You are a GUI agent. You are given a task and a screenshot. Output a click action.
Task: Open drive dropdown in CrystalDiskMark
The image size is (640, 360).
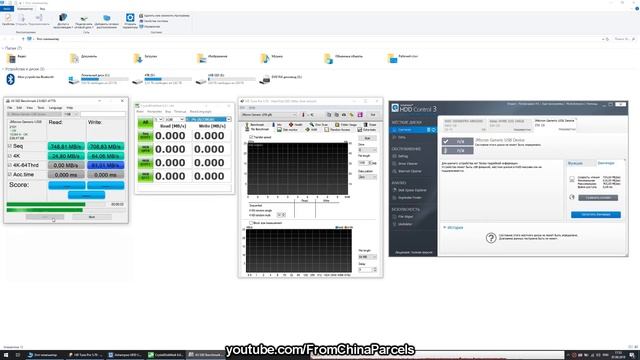pos(209,119)
